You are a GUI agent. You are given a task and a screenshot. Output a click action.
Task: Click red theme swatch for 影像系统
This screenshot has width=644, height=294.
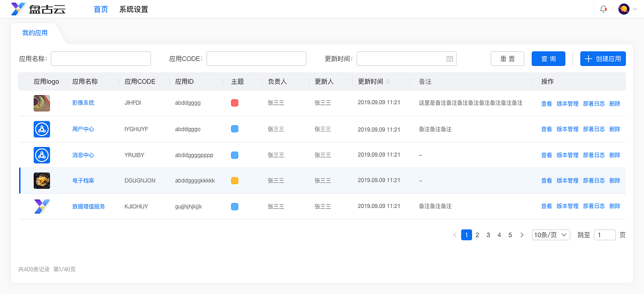coord(234,103)
